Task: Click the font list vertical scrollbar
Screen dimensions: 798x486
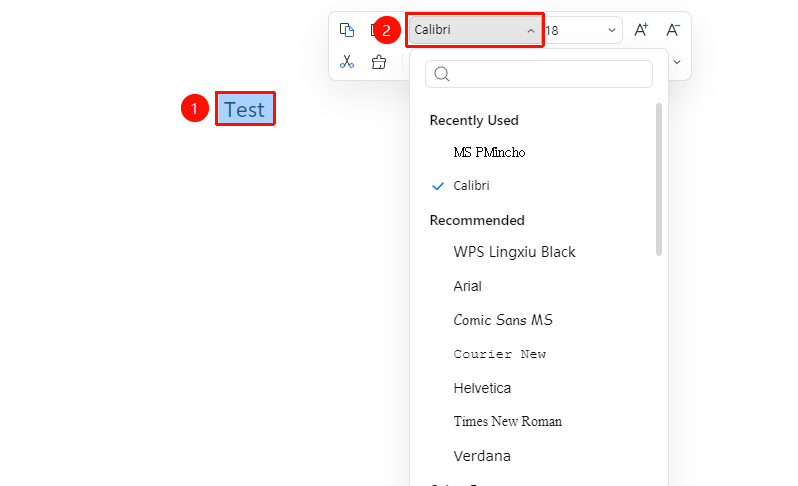Action: [x=659, y=179]
